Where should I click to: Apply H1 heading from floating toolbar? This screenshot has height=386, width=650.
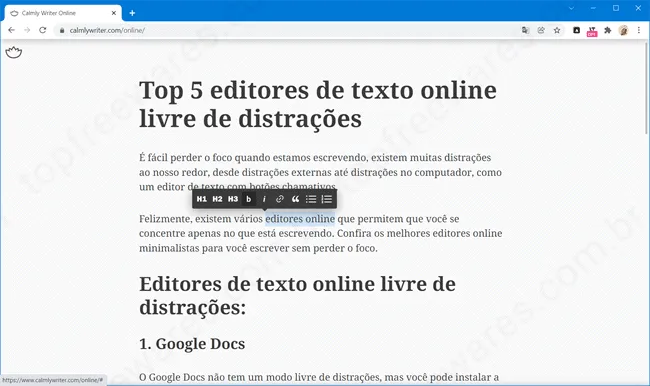[202, 199]
